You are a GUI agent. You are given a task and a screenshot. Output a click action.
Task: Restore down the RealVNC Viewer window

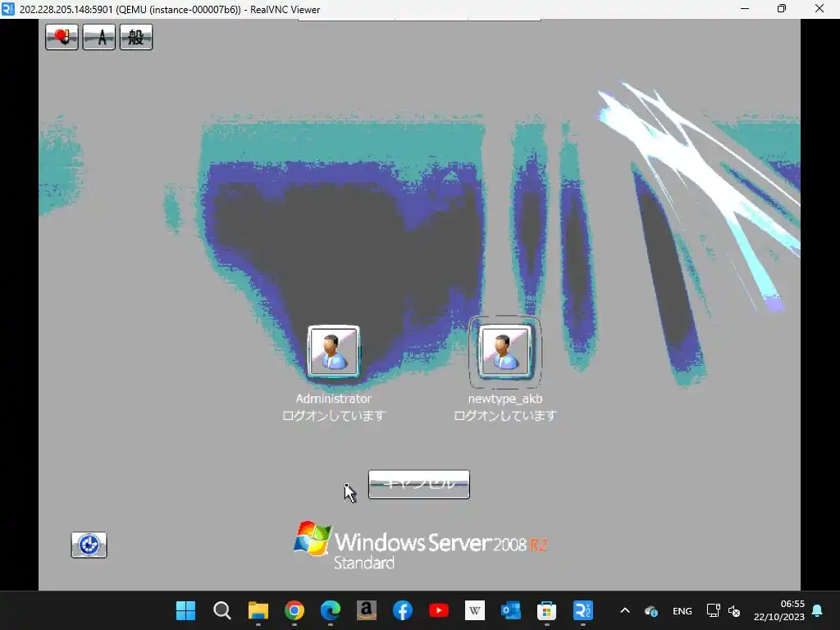[782, 8]
